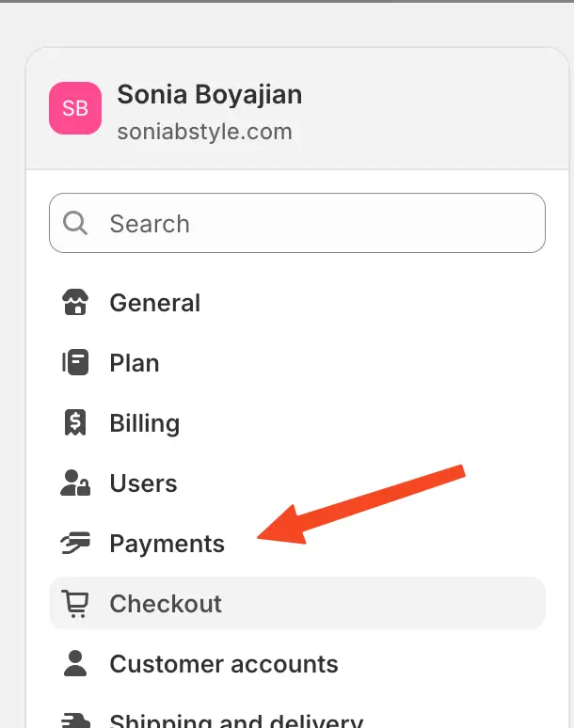Click the pink SB store avatar
Screen dimensions: 574x728
click(75, 108)
